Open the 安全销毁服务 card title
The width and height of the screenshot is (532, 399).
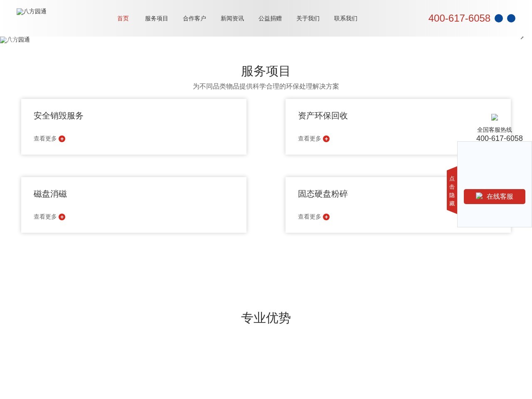[59, 116]
